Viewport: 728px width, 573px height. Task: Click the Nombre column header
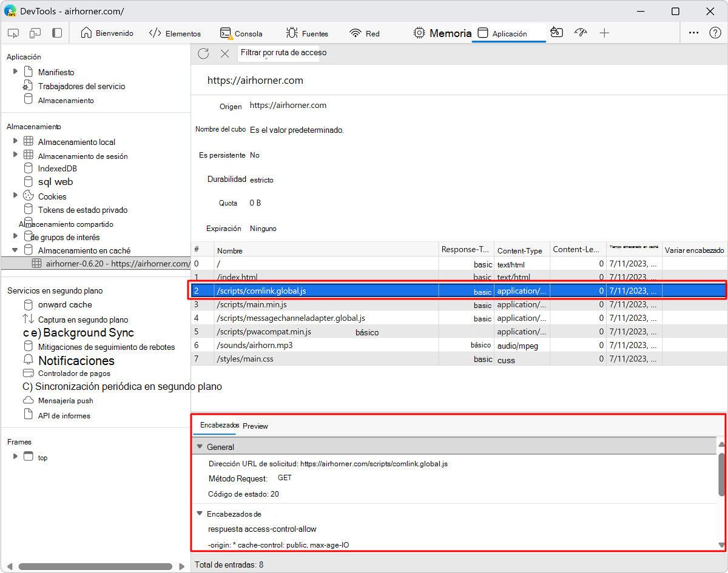coord(326,250)
